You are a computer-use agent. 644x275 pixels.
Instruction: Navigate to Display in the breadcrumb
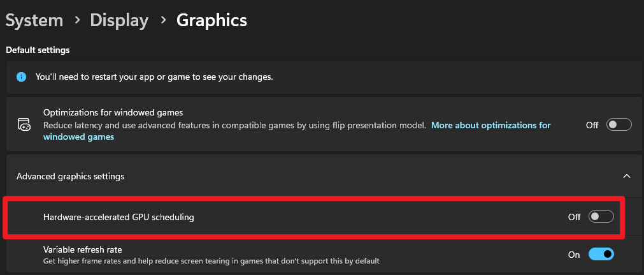click(119, 20)
